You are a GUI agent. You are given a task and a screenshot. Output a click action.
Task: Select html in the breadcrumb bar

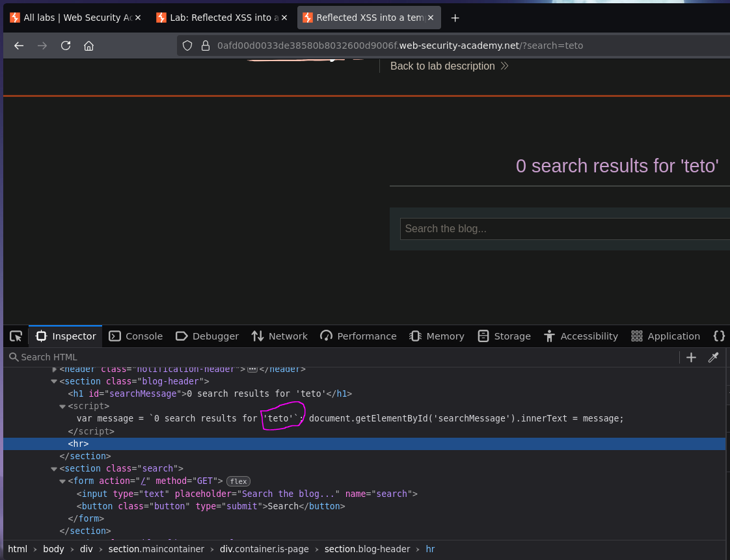(18, 550)
